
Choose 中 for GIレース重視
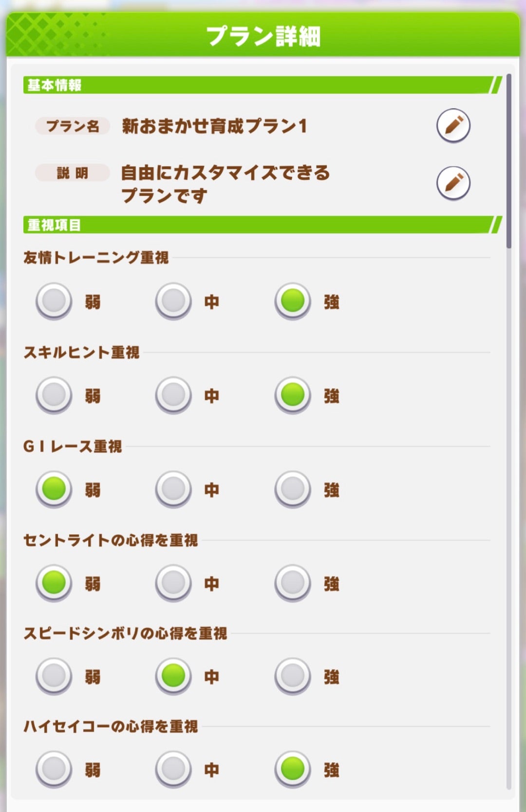coord(173,489)
